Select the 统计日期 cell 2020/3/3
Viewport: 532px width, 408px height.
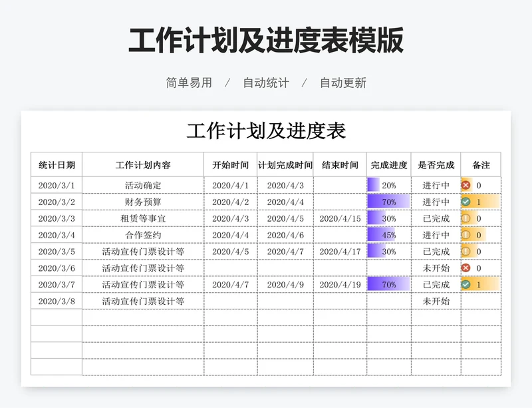(x=57, y=218)
